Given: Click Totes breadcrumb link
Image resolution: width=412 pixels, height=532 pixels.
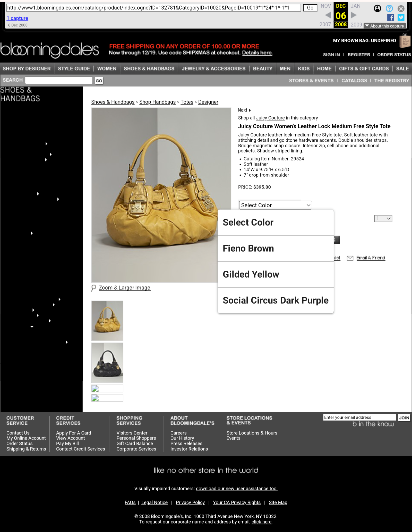Looking at the screenshot, I should pyautogui.click(x=187, y=102).
